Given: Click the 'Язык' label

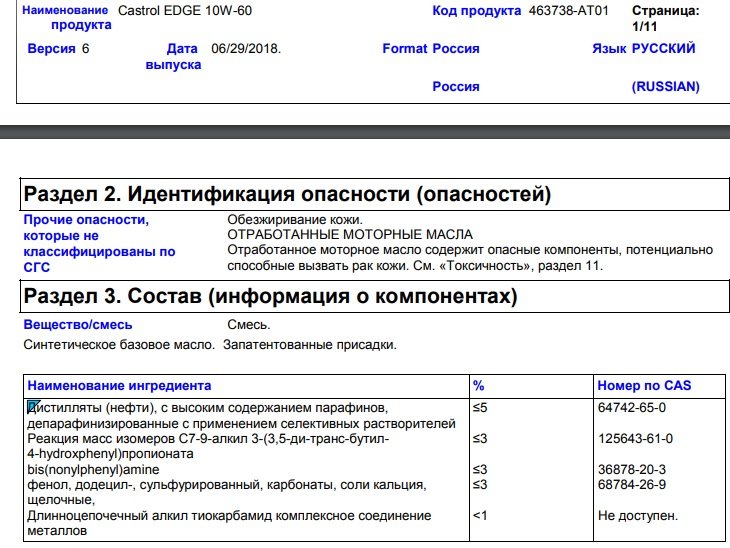Looking at the screenshot, I should 609,48.
